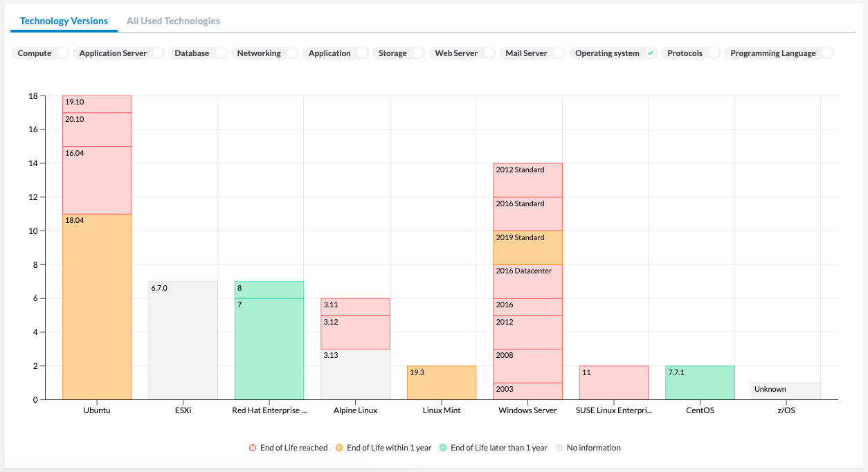Viewport: 868px width, 472px height.
Task: Select the ESXi 6.7.0 bar
Action: click(x=183, y=341)
